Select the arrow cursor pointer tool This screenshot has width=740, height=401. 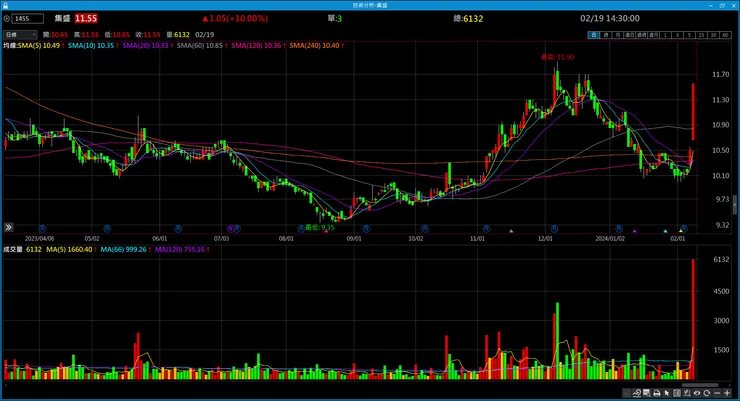[667, 393]
